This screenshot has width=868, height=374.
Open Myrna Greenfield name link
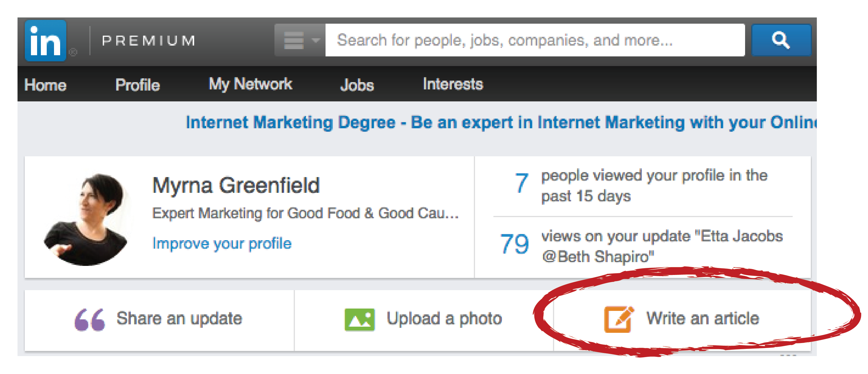coord(236,185)
